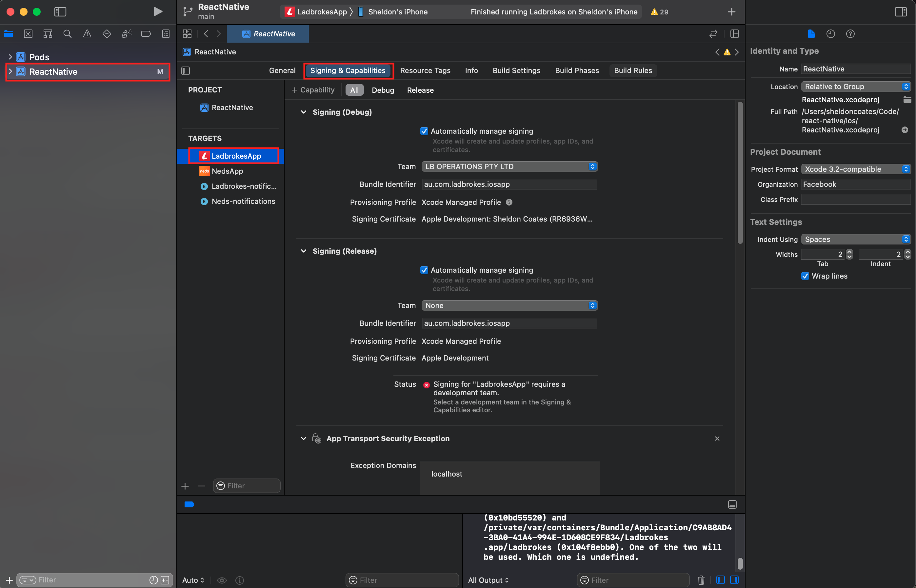Image resolution: width=916 pixels, height=588 pixels.
Task: Expand the ReactNative project in navigator
Action: pos(10,71)
